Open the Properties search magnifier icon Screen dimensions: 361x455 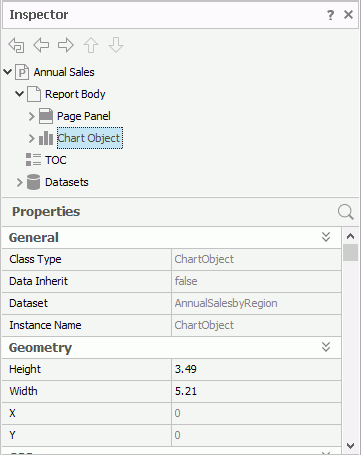tap(345, 212)
